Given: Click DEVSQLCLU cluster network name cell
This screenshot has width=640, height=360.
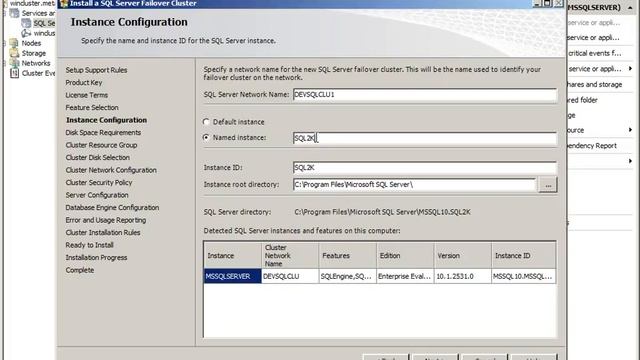Looking at the screenshot, I should (290, 276).
